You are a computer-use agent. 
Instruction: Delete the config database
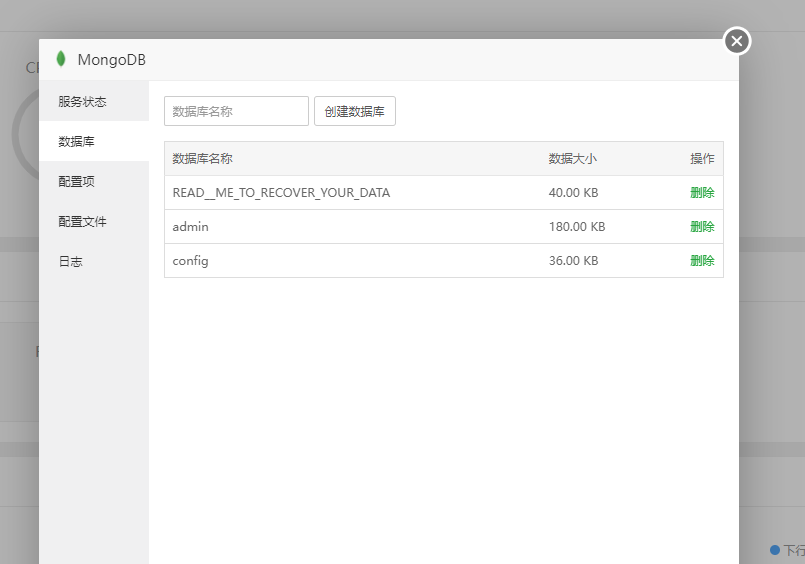coord(702,260)
